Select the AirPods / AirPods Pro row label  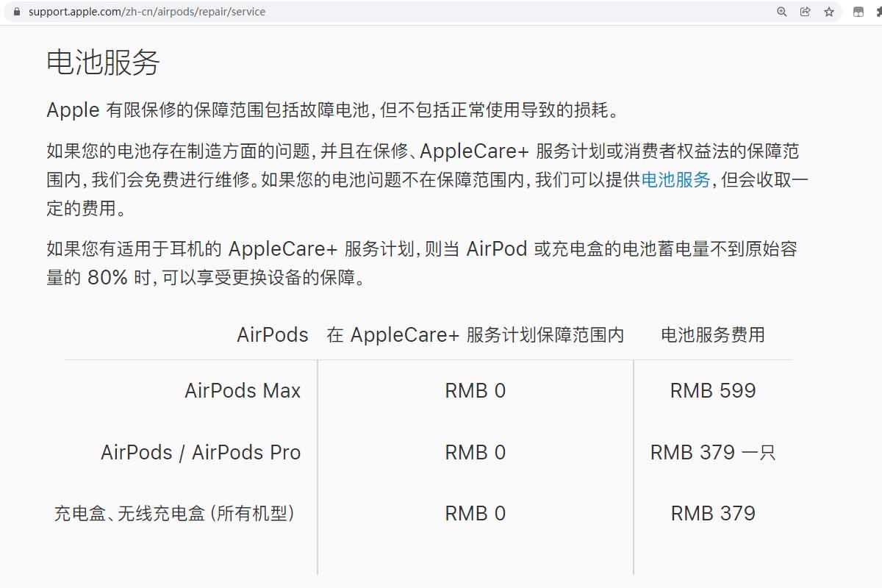201,453
